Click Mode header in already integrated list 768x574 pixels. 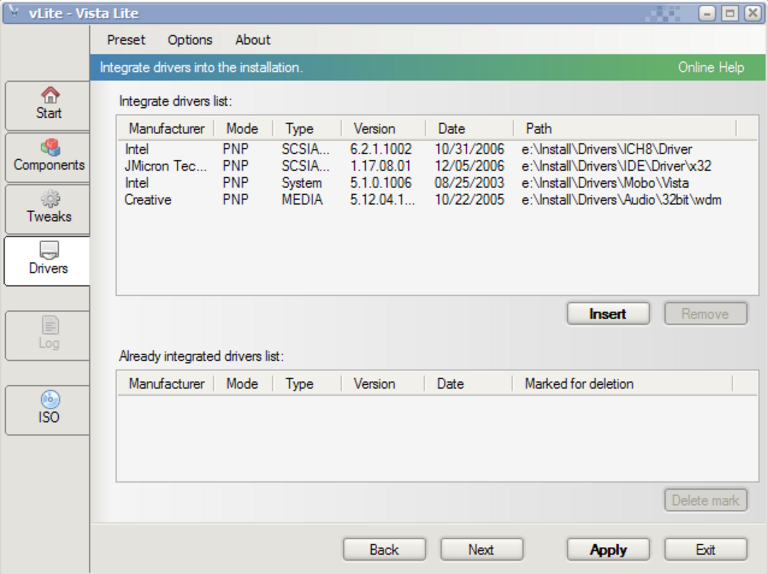(243, 383)
